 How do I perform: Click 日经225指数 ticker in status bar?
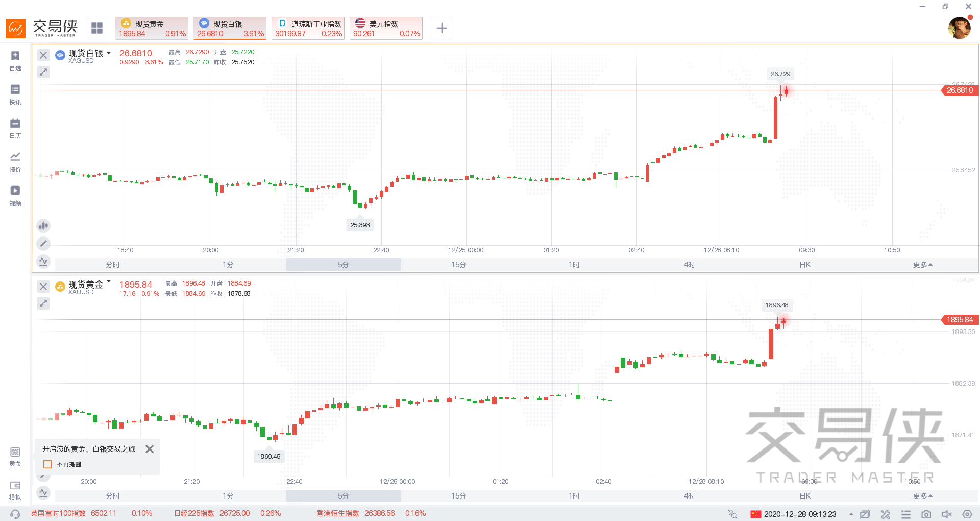(228, 513)
